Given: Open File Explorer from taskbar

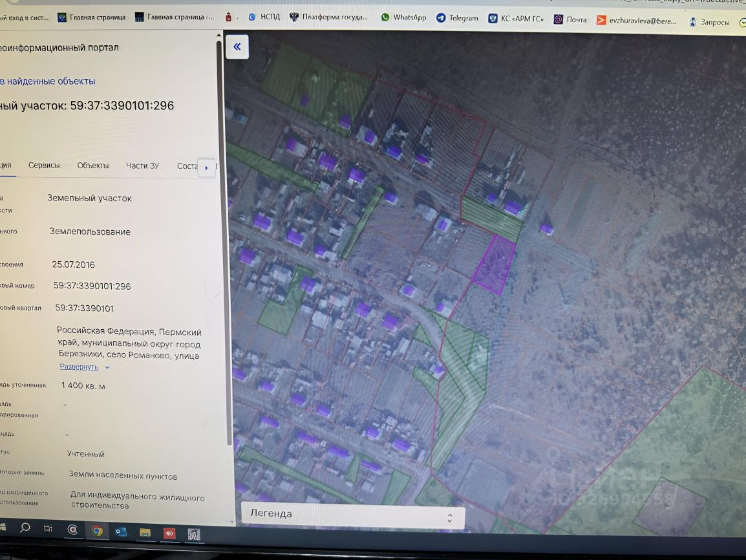Looking at the screenshot, I should [145, 532].
